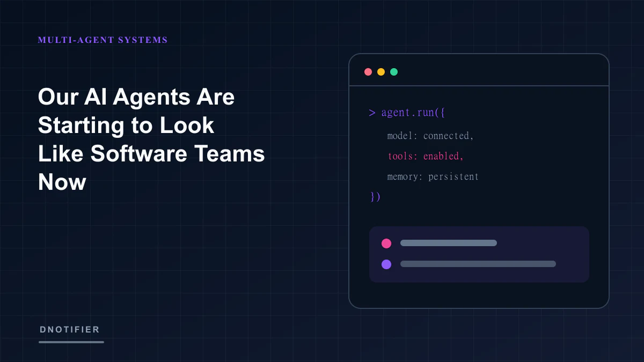This screenshot has width=644, height=362.
Task: Click the purple dot in the lower card
Action: coord(386,264)
